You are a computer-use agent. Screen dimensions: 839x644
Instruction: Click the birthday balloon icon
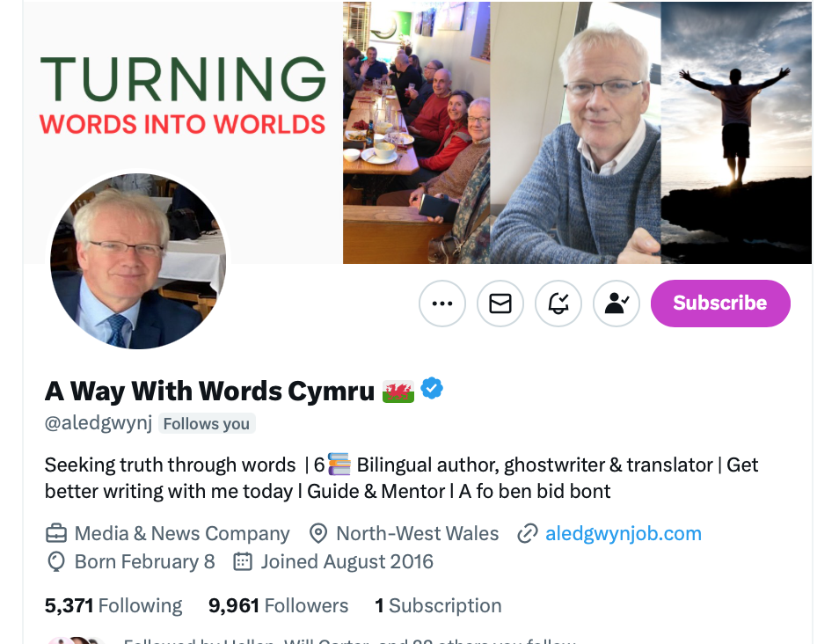pyautogui.click(x=56, y=561)
